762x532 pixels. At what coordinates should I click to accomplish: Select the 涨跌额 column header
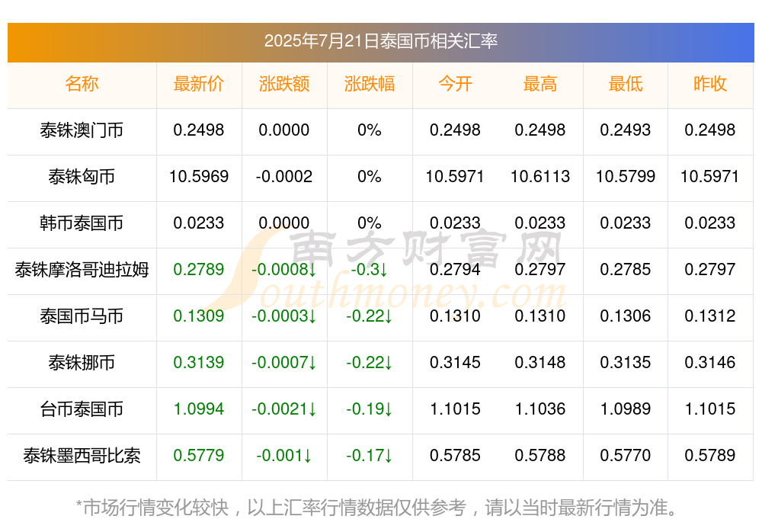coord(284,84)
